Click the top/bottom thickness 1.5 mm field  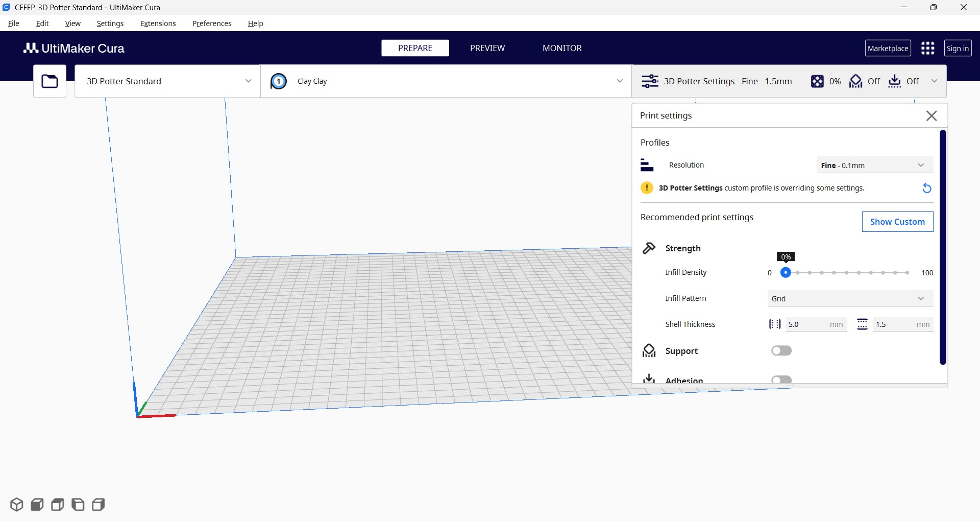(903, 324)
